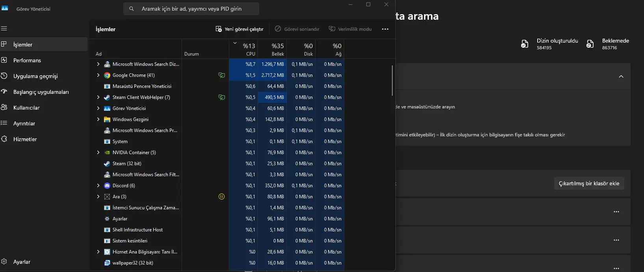Click the Masaüstü Pencere Yöneticisi icon
This screenshot has height=272, width=644.
pos(107,86)
